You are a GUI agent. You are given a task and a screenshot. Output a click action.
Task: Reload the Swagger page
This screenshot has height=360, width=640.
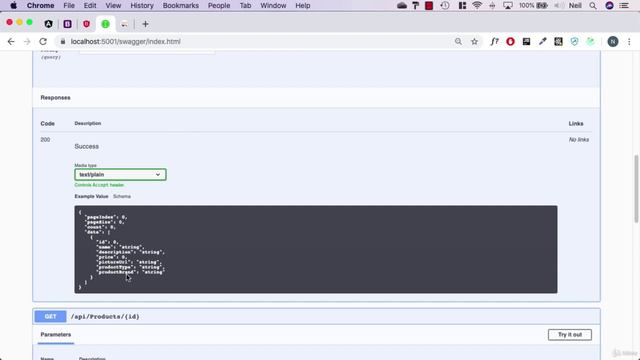(x=43, y=42)
